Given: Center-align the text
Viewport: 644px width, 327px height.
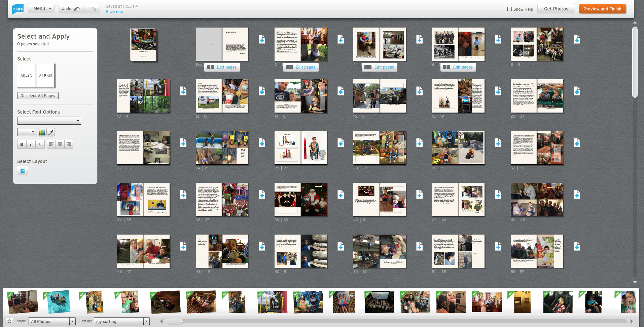Looking at the screenshot, I should click(60, 144).
